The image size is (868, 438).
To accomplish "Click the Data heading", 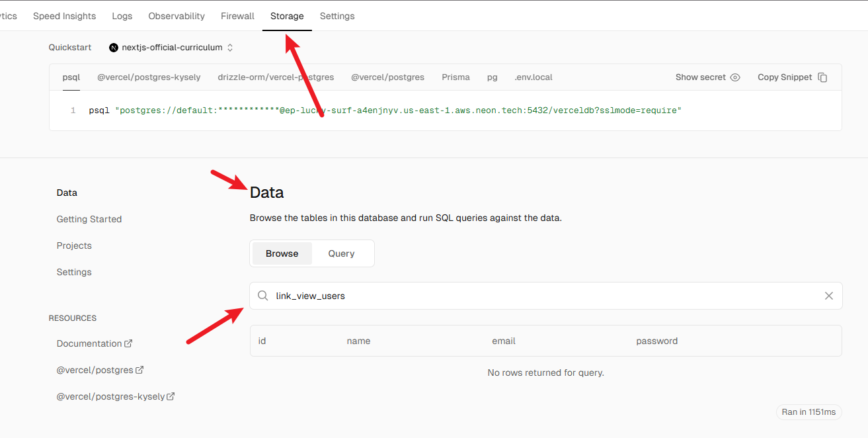I will point(266,193).
